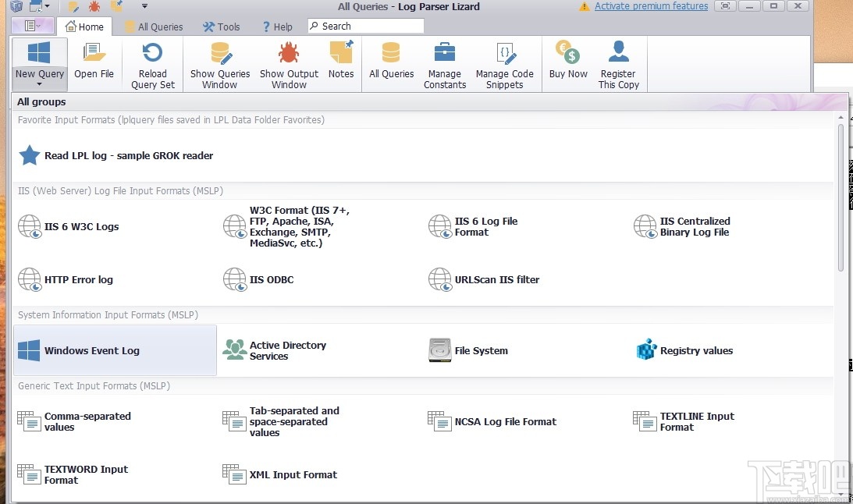Choose URLScan IIS filter format
This screenshot has width=853, height=504.
[525, 279]
